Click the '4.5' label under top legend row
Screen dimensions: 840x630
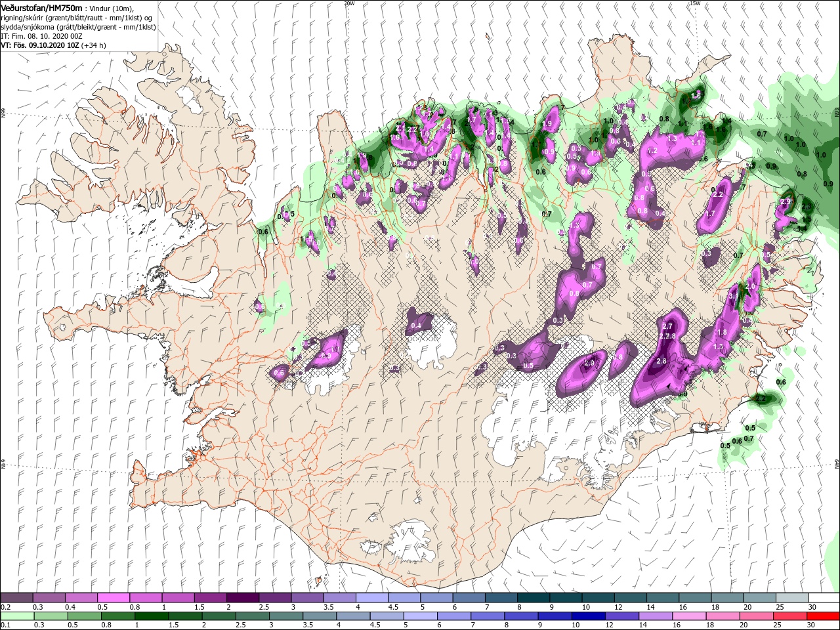point(392,607)
